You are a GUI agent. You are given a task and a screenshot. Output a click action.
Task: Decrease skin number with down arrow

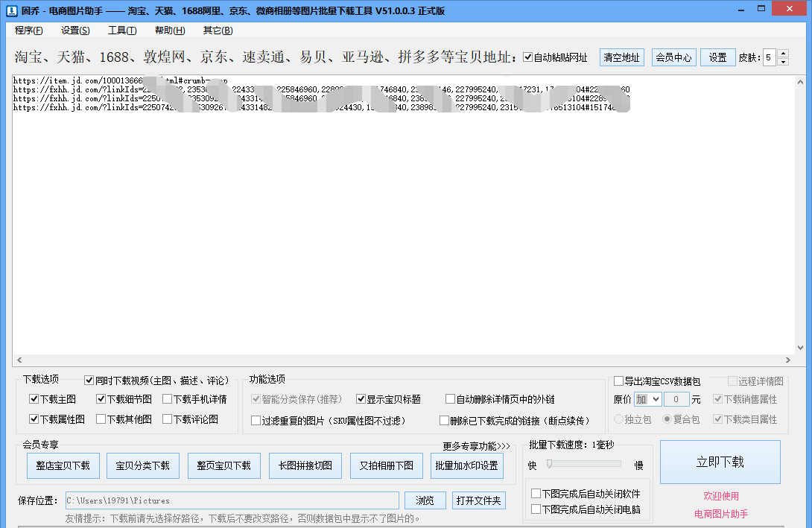[x=782, y=62]
